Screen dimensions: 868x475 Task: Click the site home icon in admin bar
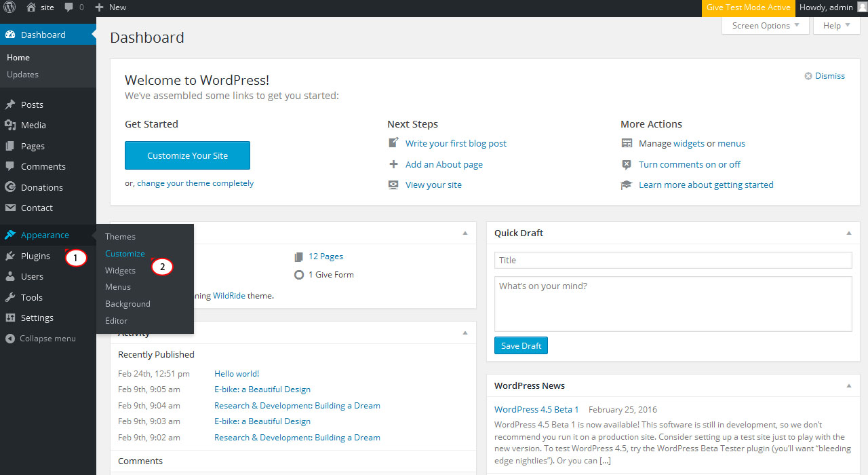click(x=31, y=7)
